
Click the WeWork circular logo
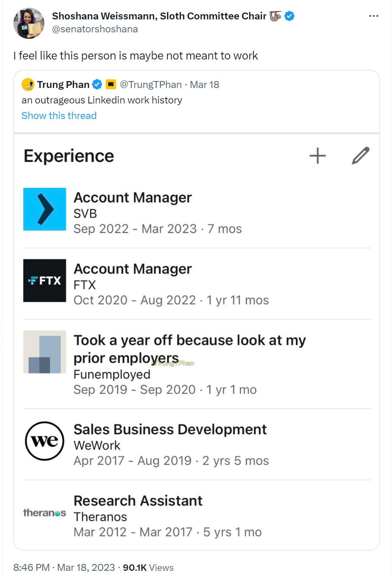pos(44,441)
